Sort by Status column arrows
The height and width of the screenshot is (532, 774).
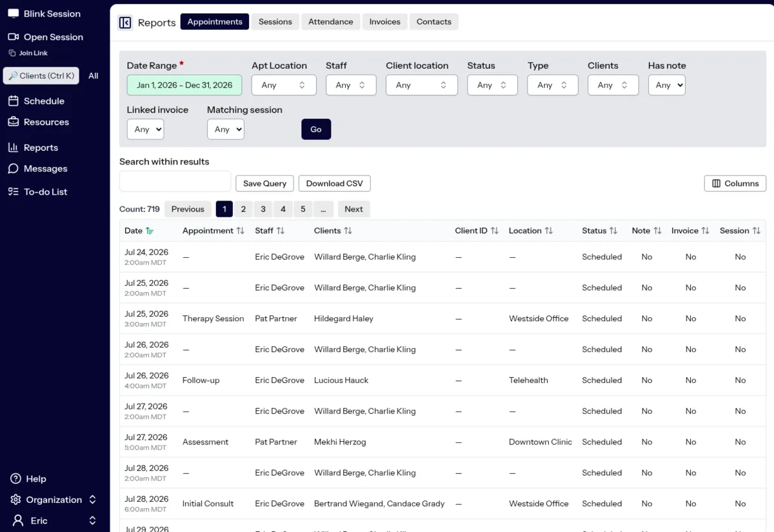point(613,231)
